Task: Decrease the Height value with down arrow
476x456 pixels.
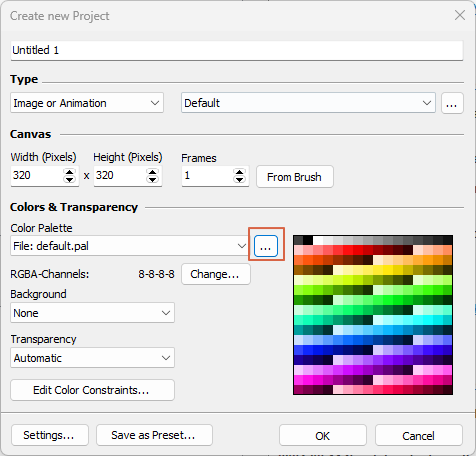Action: (152, 179)
